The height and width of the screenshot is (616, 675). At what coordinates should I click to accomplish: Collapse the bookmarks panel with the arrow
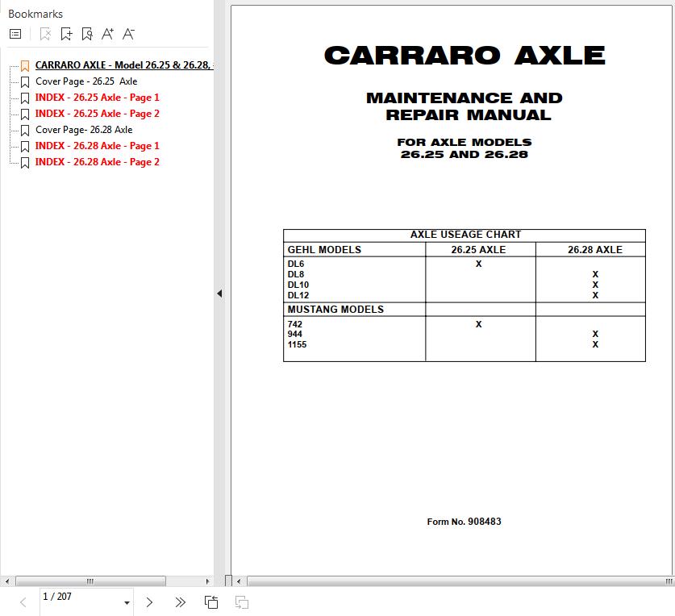pyautogui.click(x=219, y=293)
